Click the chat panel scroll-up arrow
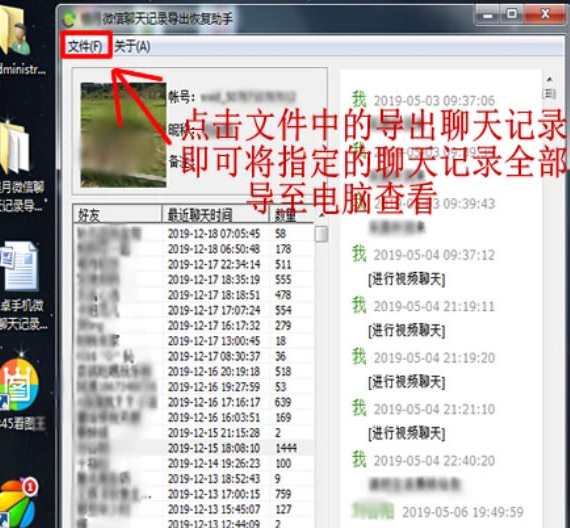This screenshot has height=528, width=570. (x=549, y=79)
